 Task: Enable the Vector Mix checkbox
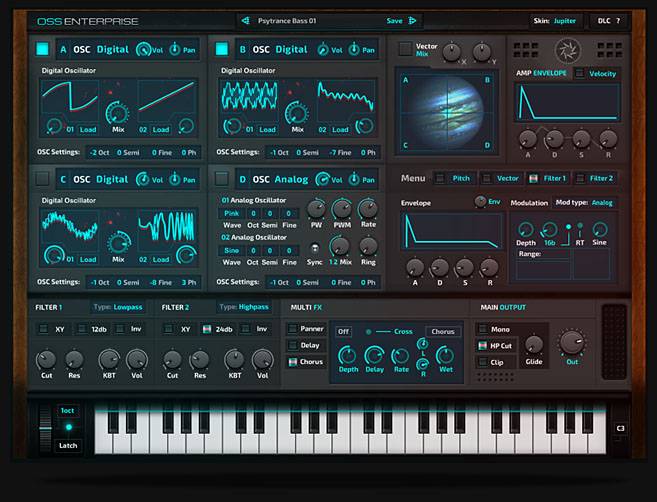pyautogui.click(x=405, y=48)
